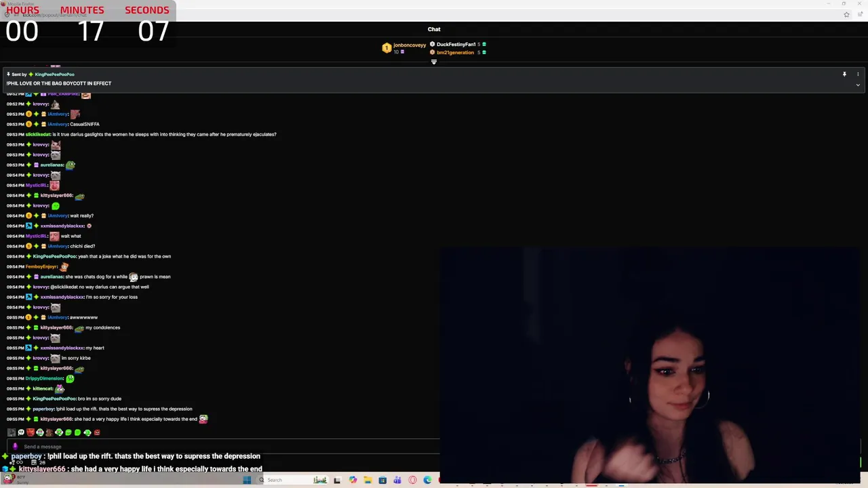Click the FemboyEnjoyr username
The width and height of the screenshot is (868, 488).
41,266
